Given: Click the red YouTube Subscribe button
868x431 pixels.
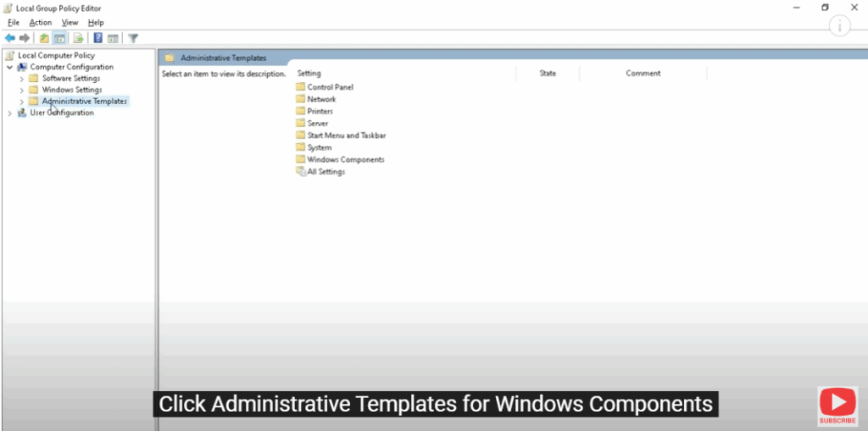Looking at the screenshot, I should point(837,406).
